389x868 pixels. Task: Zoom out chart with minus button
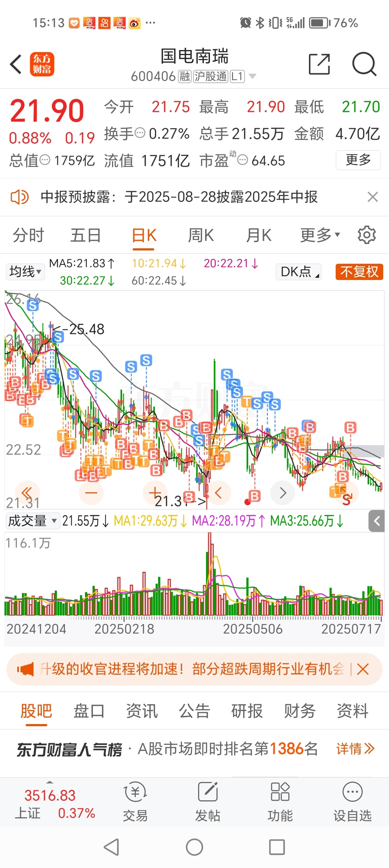91,493
